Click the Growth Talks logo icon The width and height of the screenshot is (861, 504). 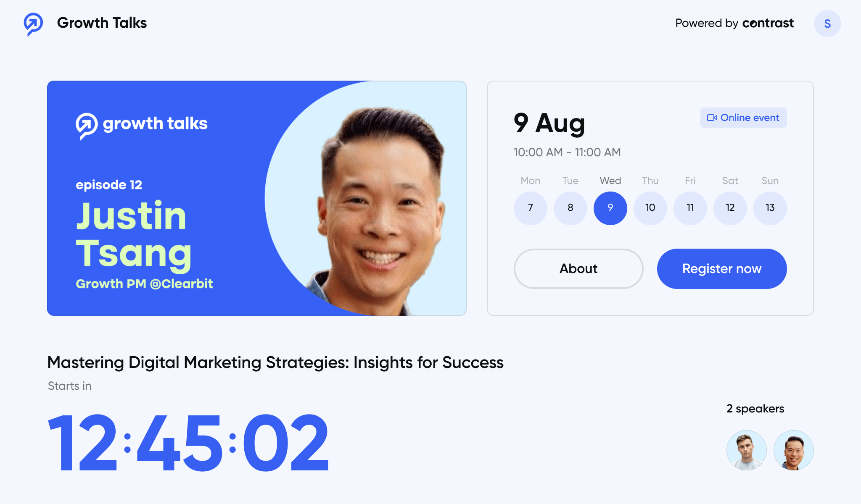click(33, 23)
